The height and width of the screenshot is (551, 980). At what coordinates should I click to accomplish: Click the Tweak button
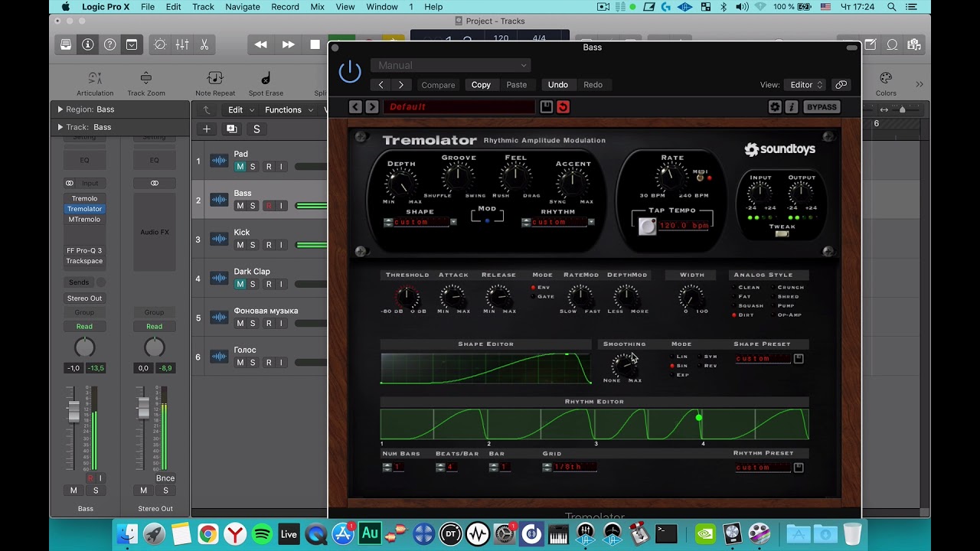(x=782, y=233)
